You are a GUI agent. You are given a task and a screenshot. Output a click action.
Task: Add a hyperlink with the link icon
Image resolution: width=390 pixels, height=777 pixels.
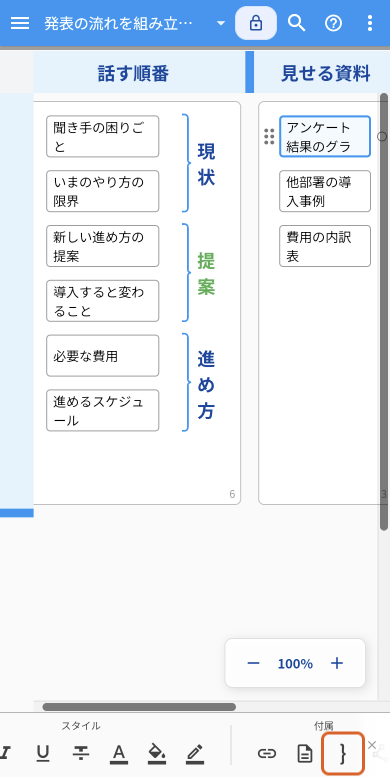(267, 754)
